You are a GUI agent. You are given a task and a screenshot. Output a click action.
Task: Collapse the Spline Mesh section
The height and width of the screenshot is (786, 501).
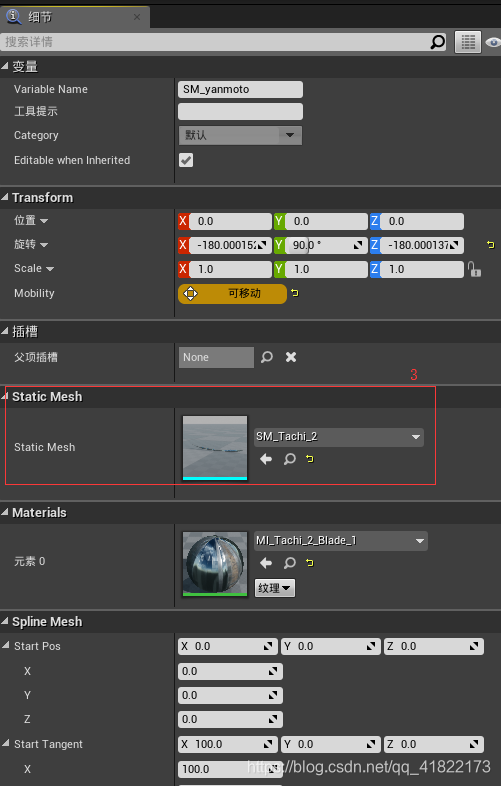point(5,622)
